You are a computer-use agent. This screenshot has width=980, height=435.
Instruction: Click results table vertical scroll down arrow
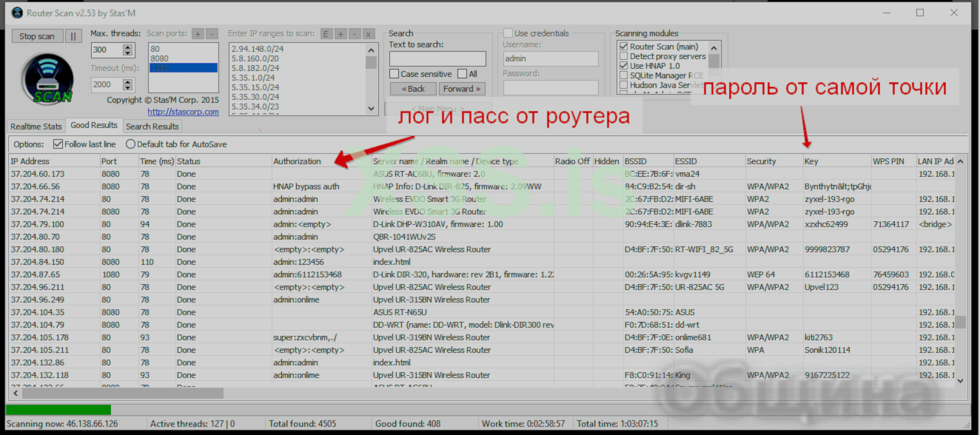point(960,380)
